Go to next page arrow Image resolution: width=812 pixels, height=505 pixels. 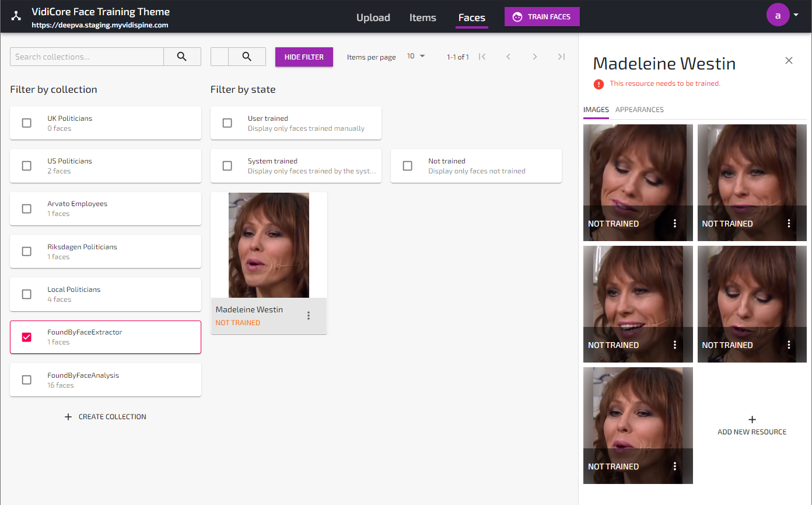click(534, 57)
